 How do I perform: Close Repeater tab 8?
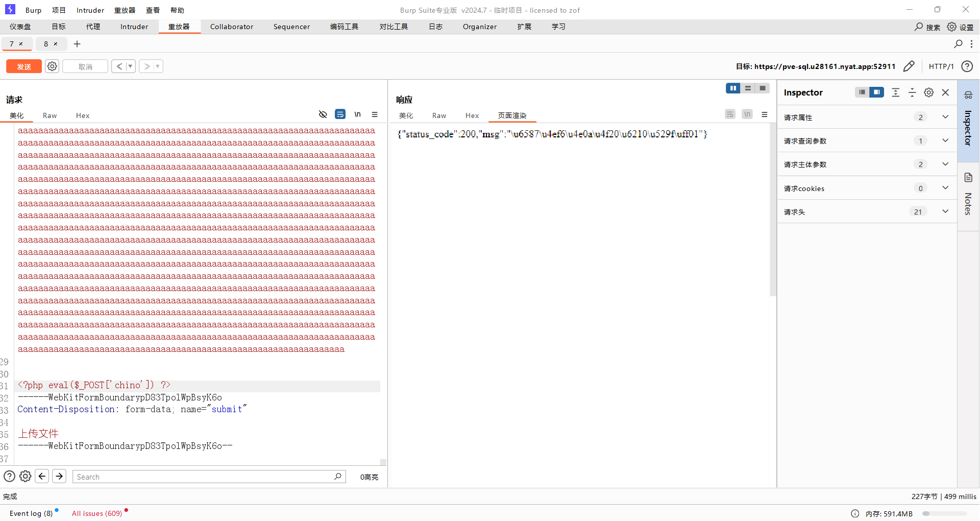56,44
